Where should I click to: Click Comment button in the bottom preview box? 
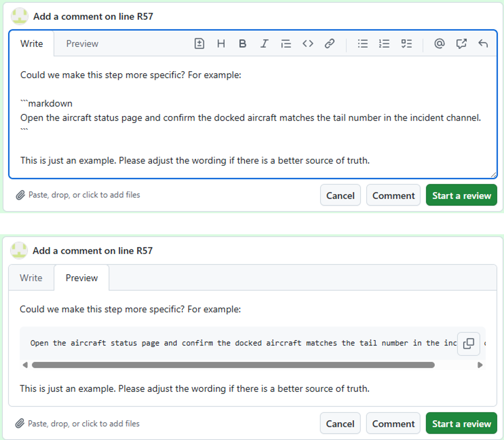pos(393,423)
